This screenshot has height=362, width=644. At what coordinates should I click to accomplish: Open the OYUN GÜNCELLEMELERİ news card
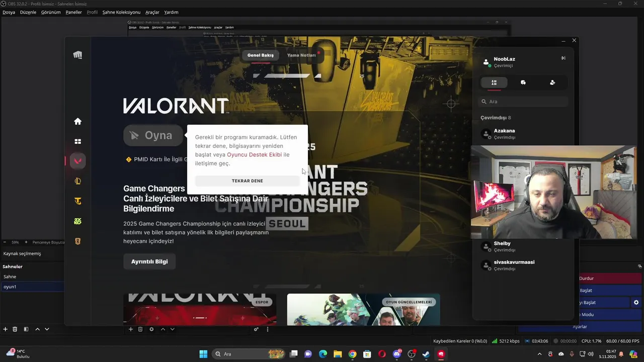363,310
